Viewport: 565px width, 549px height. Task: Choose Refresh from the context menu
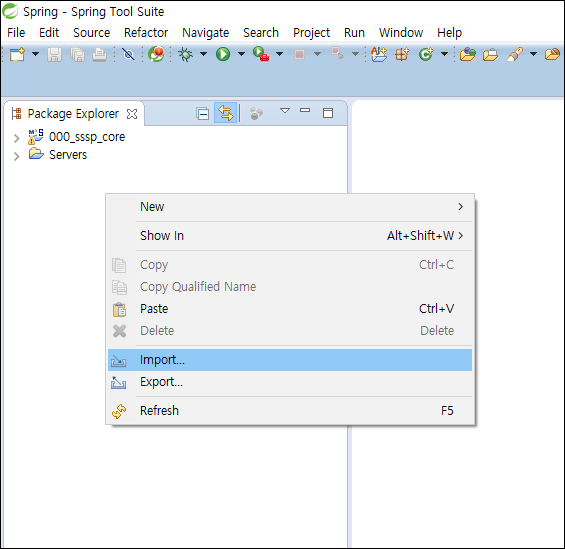(290, 411)
